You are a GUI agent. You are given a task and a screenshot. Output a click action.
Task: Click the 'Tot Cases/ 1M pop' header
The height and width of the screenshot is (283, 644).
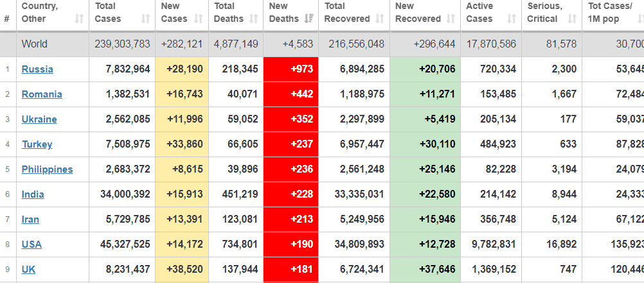pos(613,15)
